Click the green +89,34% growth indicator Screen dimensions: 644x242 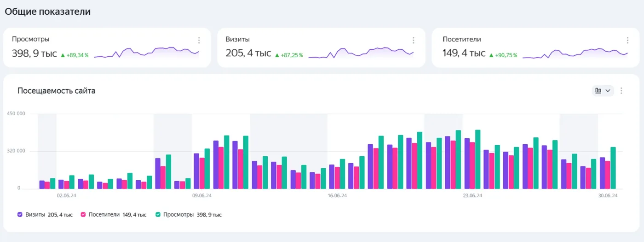tap(75, 55)
